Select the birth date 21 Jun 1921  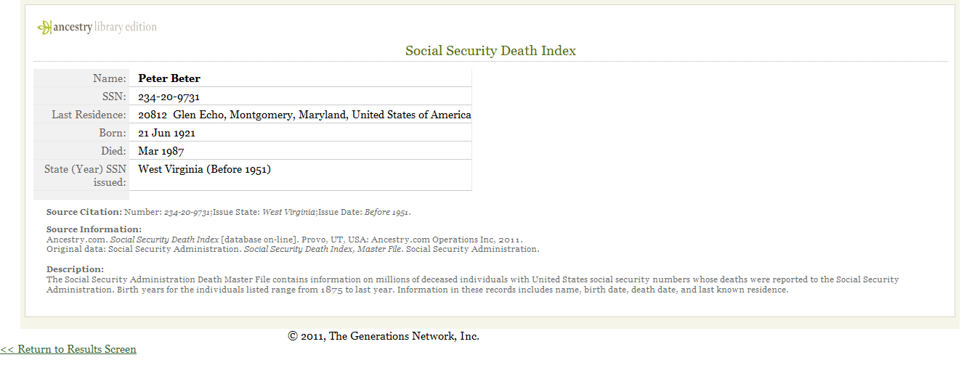coord(166,133)
